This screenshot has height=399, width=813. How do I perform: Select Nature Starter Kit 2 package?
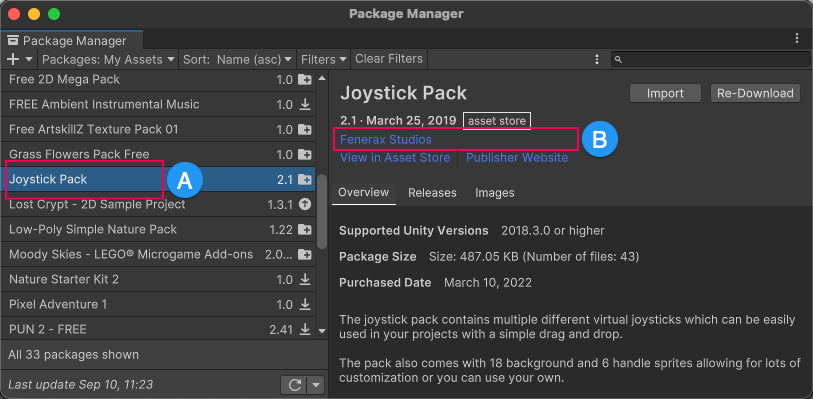click(158, 279)
